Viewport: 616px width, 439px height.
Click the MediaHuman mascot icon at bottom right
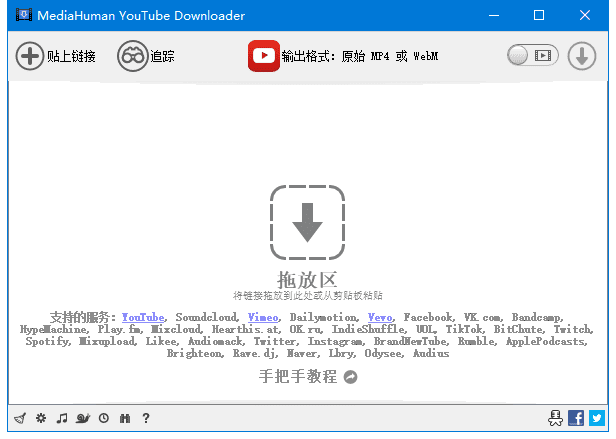pos(555,418)
